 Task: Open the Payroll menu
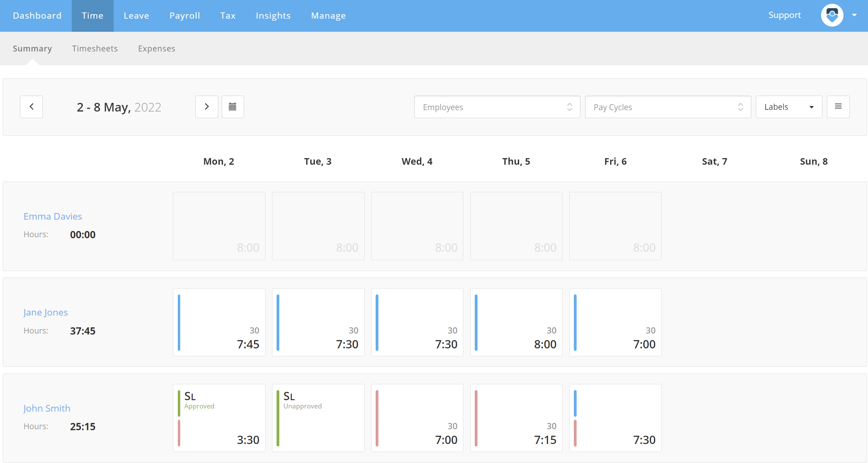pyautogui.click(x=185, y=16)
